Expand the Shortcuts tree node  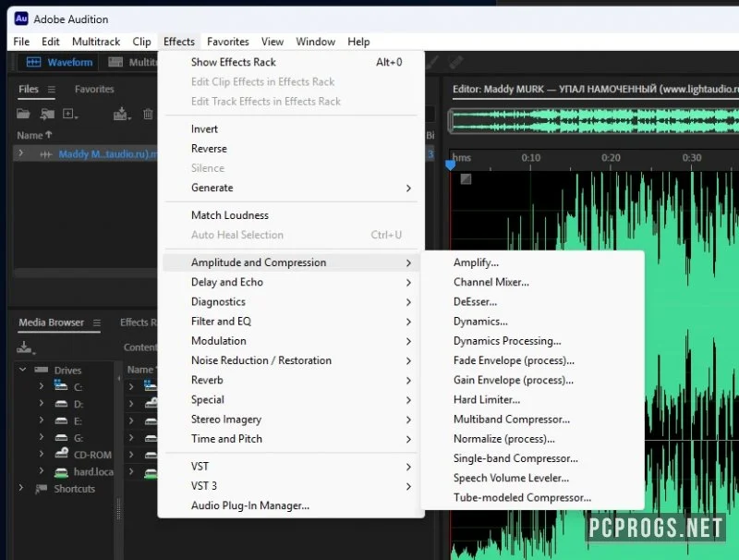(20, 488)
